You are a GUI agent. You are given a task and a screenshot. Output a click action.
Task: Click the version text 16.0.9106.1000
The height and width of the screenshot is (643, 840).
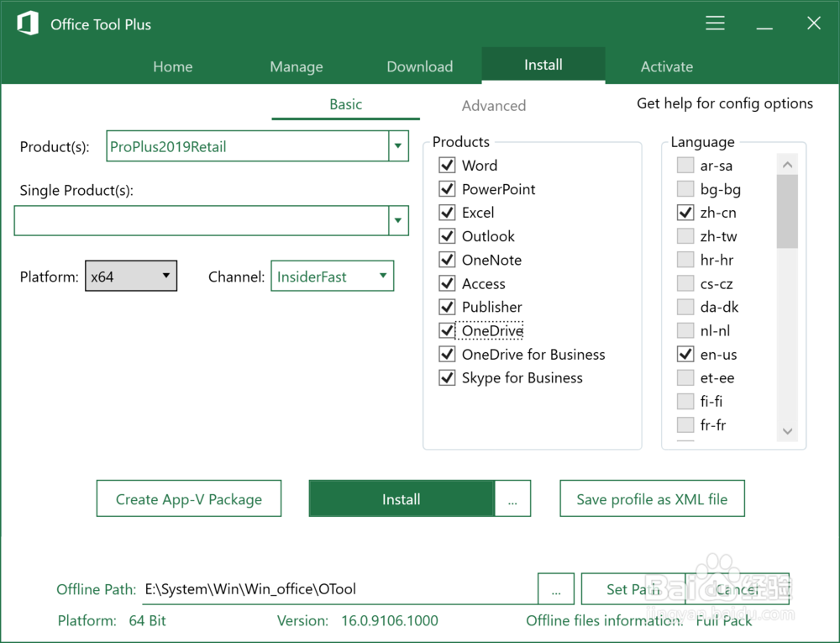point(390,620)
